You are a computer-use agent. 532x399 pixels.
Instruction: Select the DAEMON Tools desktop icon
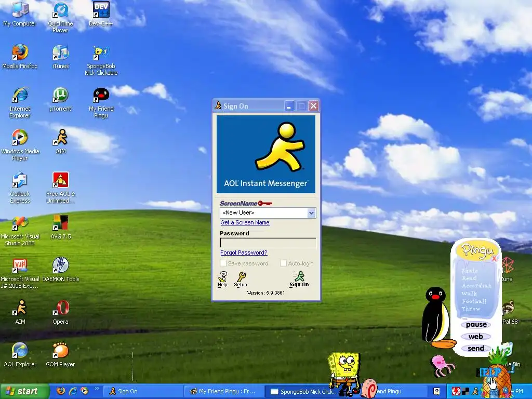point(60,270)
